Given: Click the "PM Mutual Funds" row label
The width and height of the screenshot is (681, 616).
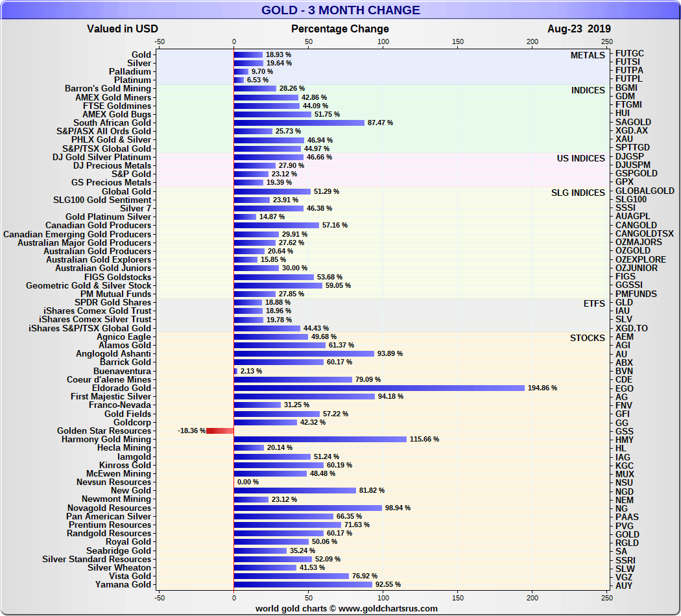Looking at the screenshot, I should coord(115,294).
